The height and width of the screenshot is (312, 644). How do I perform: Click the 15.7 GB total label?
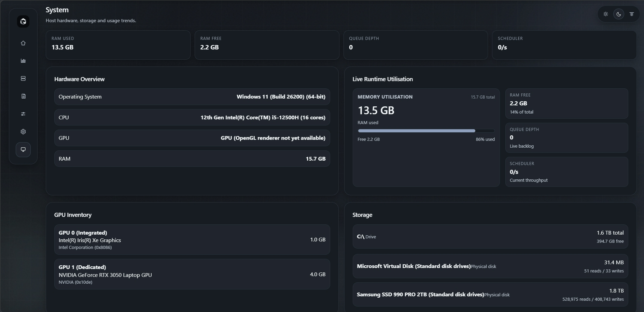pos(483,97)
